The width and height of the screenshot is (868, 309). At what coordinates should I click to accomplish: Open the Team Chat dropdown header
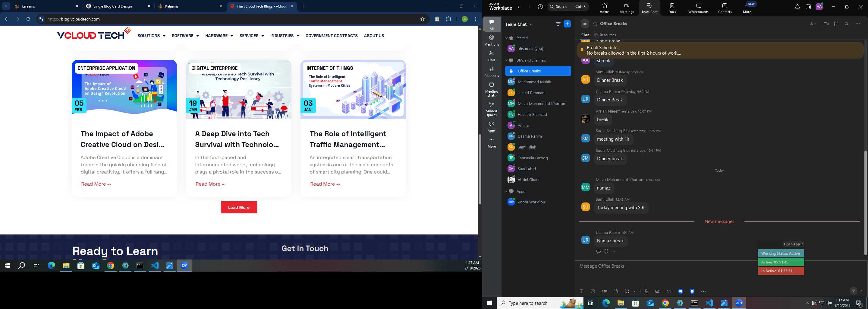coord(519,24)
